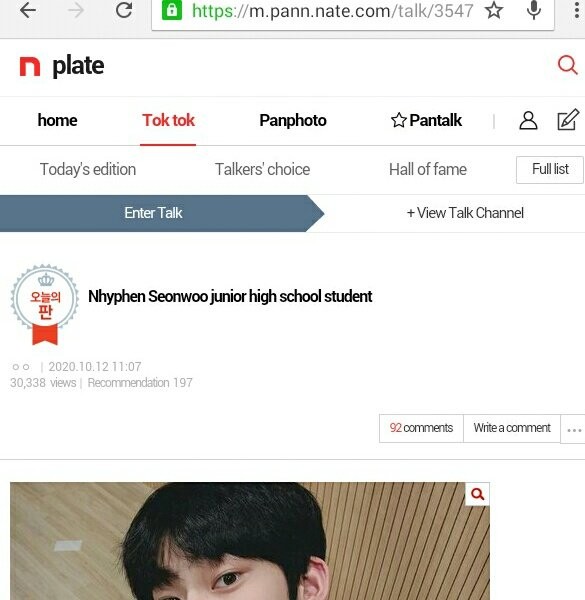Image resolution: width=585 pixels, height=600 pixels.
Task: Open the Pantalk tab
Action: 426,121
